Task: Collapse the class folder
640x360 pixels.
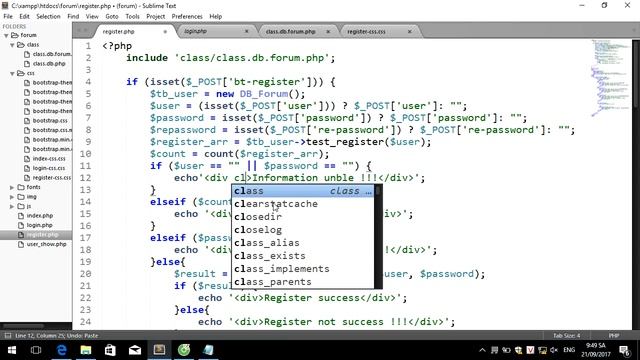Action: click(x=12, y=45)
